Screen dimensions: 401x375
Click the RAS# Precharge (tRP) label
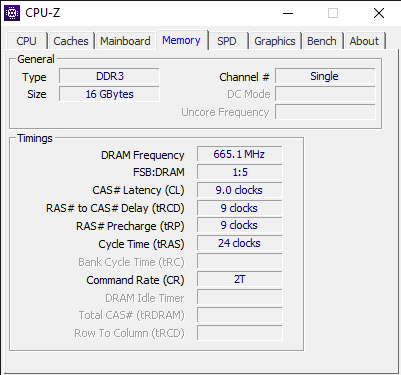tap(130, 226)
